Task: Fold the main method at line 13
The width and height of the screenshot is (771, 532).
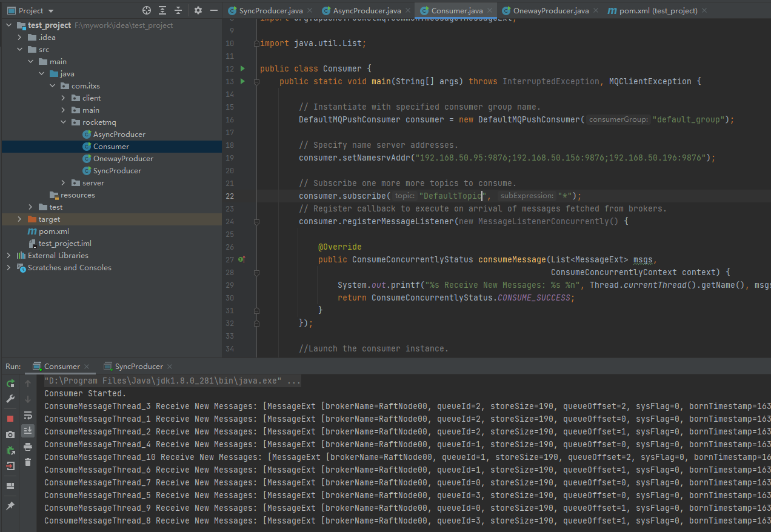Action: [256, 81]
